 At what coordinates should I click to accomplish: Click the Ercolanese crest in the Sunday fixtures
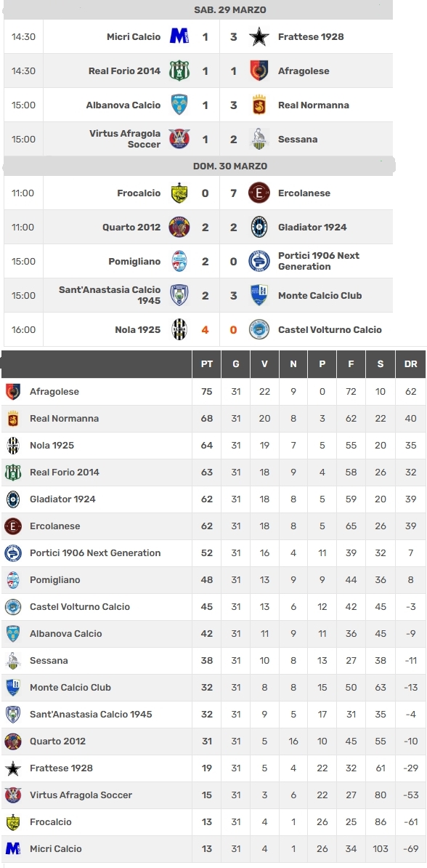pyautogui.click(x=259, y=193)
